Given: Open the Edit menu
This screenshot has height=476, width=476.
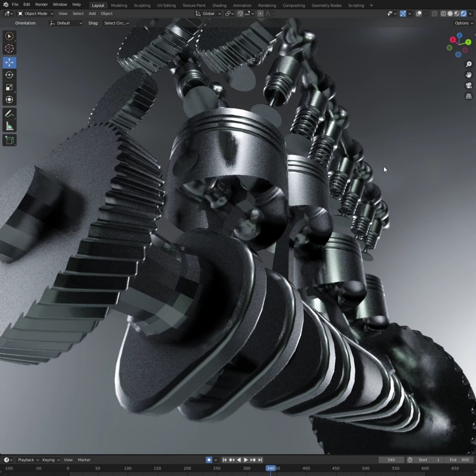Looking at the screenshot, I should point(27,5).
